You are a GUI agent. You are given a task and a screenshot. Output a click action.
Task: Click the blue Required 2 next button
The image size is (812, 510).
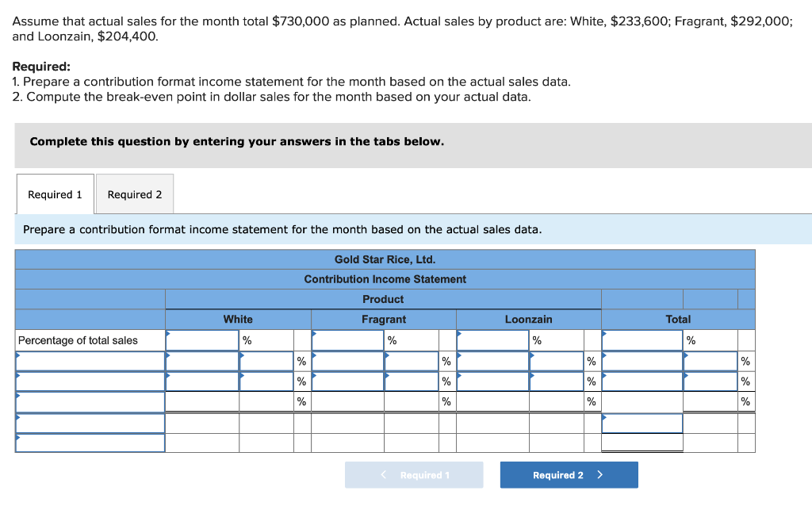569,475
